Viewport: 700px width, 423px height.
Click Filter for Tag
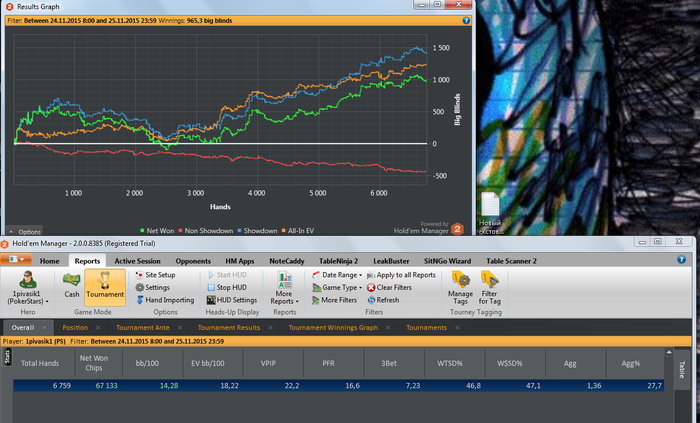[x=489, y=287]
